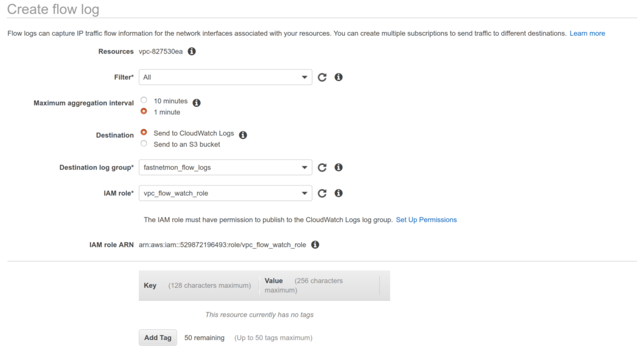Click 'This resource currently has no tags' text
This screenshot has height=352, width=644.
click(260, 315)
